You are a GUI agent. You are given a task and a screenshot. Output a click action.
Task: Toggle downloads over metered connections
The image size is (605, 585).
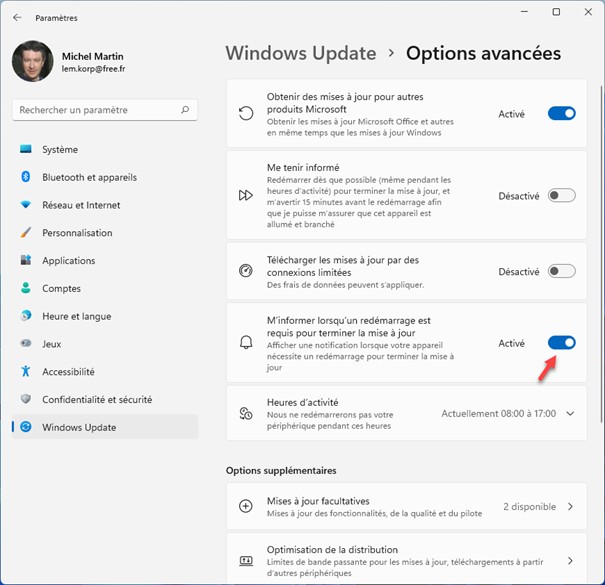561,271
